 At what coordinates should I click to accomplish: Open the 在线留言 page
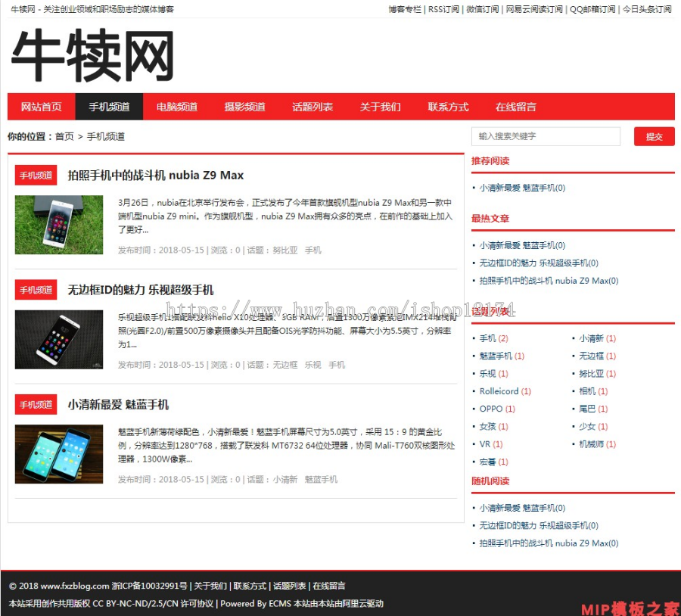point(515,107)
